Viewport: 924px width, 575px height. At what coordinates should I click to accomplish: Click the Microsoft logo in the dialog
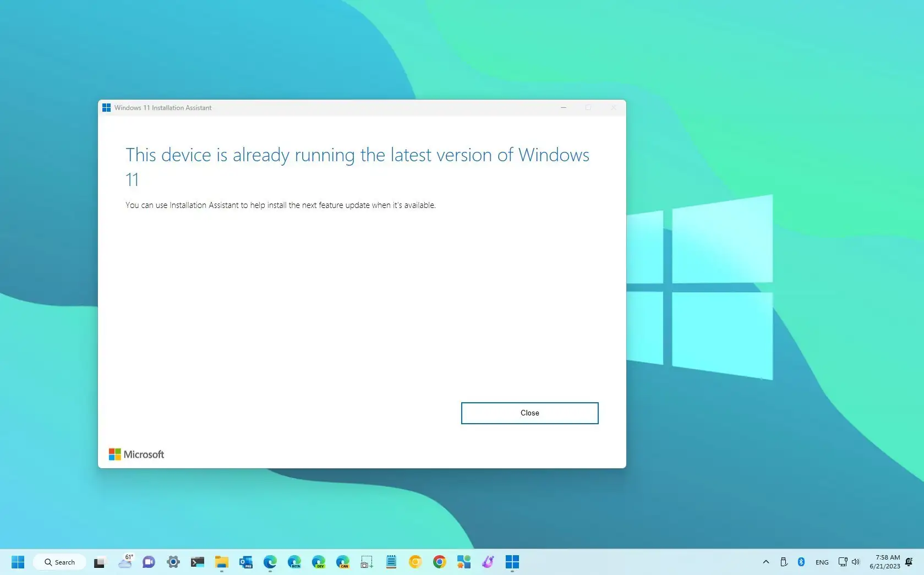[x=136, y=454]
